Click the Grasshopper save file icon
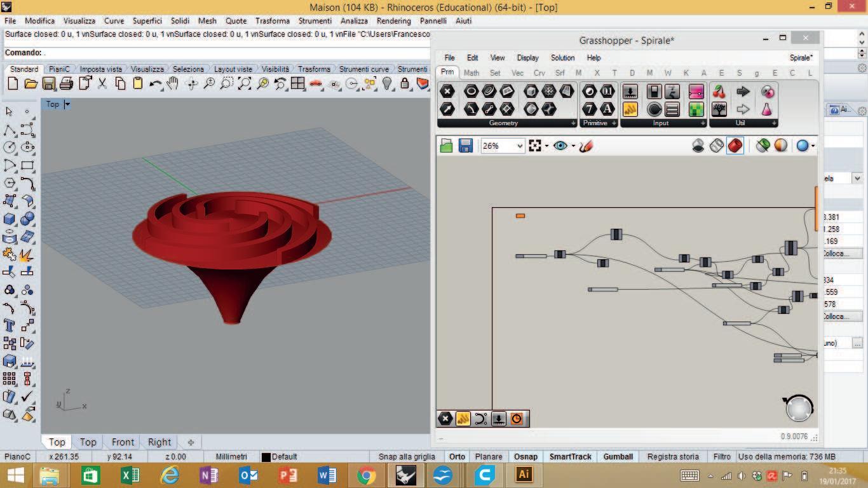This screenshot has height=488, width=868. tap(466, 146)
